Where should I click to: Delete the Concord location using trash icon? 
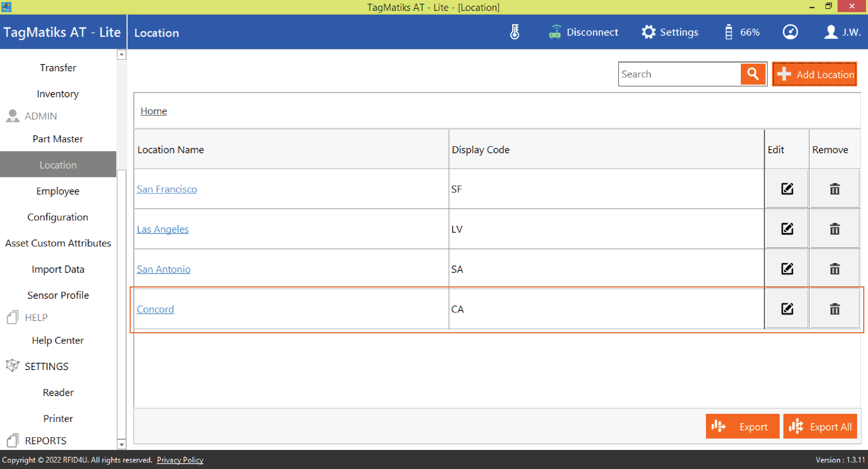(834, 309)
